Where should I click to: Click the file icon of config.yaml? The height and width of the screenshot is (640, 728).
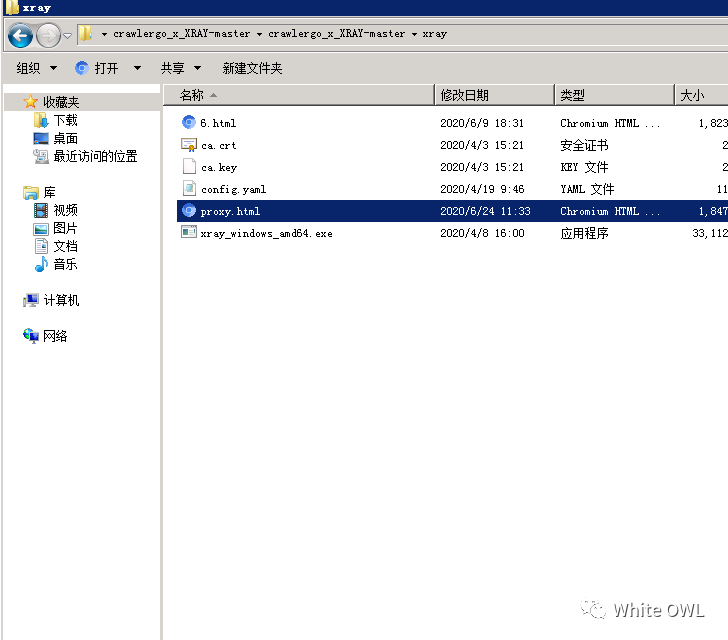(x=189, y=188)
